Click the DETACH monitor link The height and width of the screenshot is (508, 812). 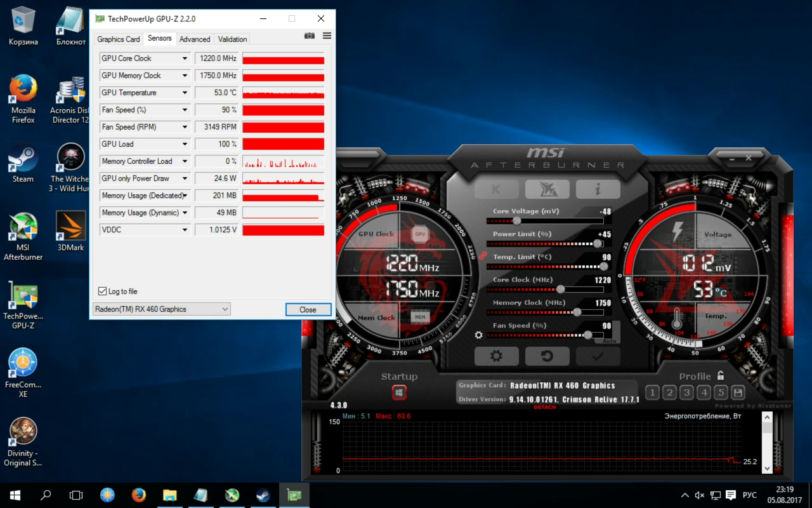click(x=545, y=407)
